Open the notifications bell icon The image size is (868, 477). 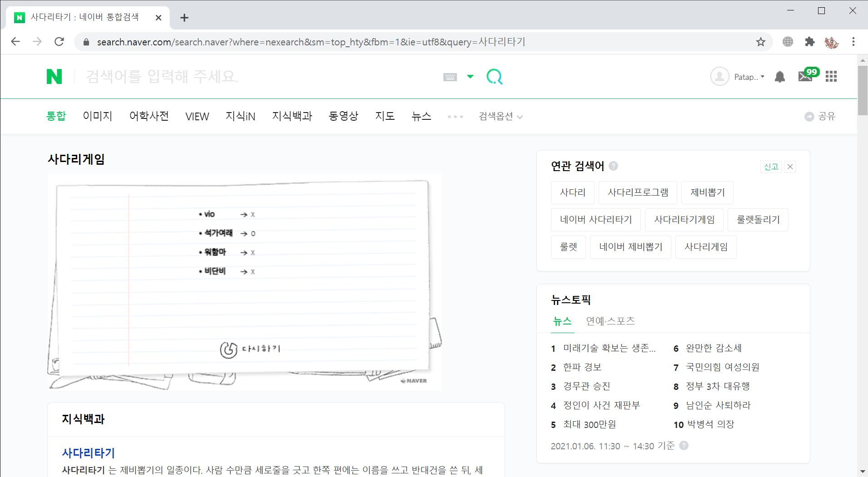click(x=780, y=77)
